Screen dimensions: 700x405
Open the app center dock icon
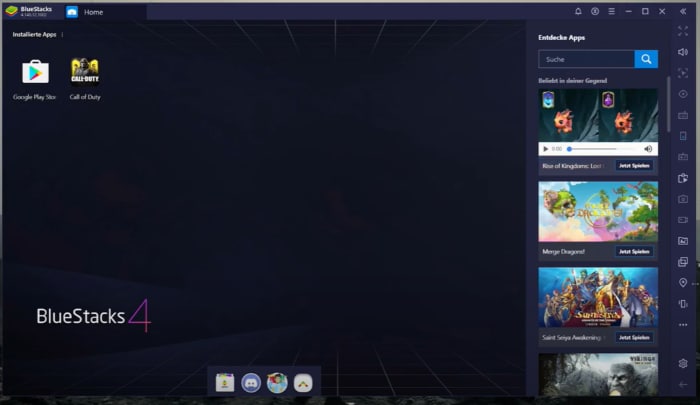(x=225, y=383)
